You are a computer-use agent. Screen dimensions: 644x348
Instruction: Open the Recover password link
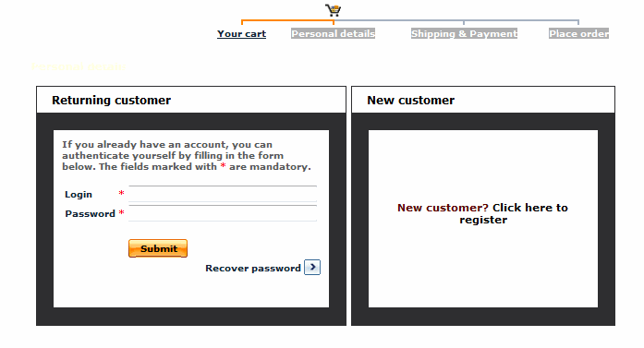coord(253,268)
